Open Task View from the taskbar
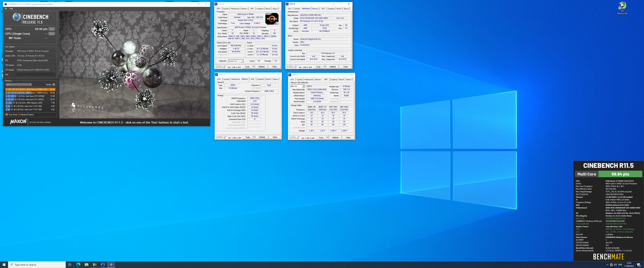Viewport: 644px width, 268px height. 70,264
